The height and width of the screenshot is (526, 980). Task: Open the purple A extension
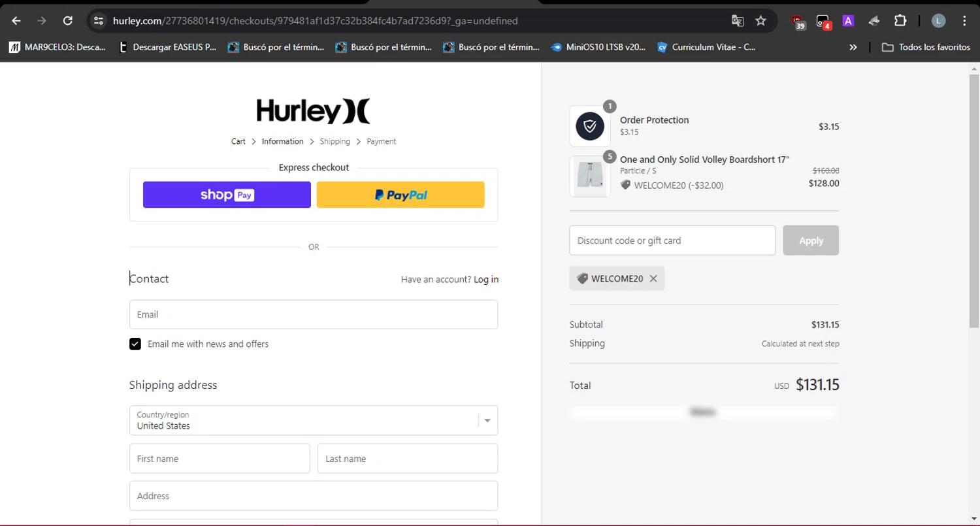pyautogui.click(x=848, y=21)
